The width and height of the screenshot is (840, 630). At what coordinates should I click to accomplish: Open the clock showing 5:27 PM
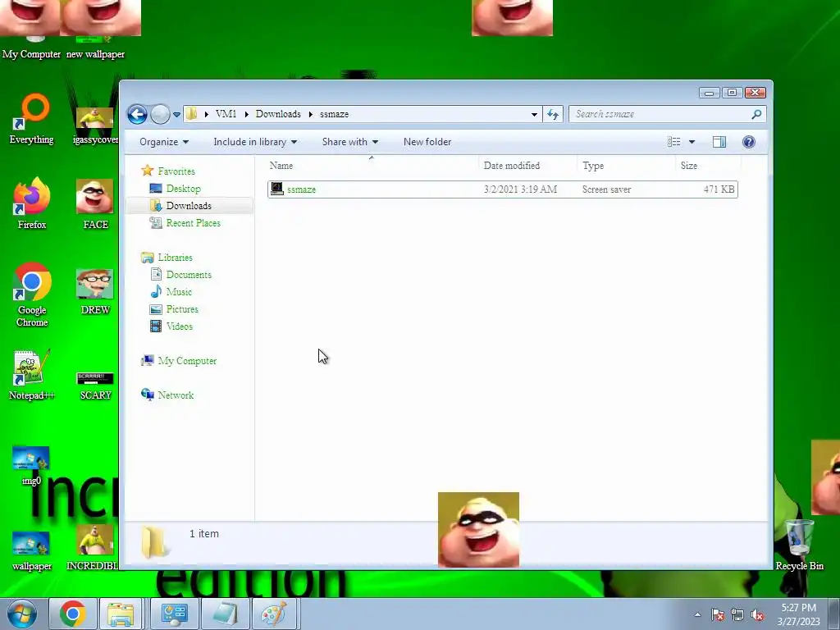798,614
